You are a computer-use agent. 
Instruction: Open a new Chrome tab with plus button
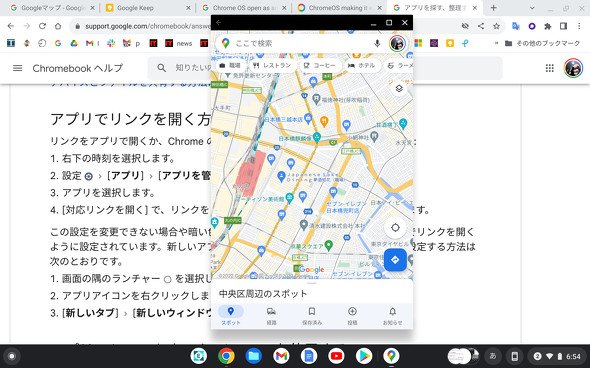(494, 8)
